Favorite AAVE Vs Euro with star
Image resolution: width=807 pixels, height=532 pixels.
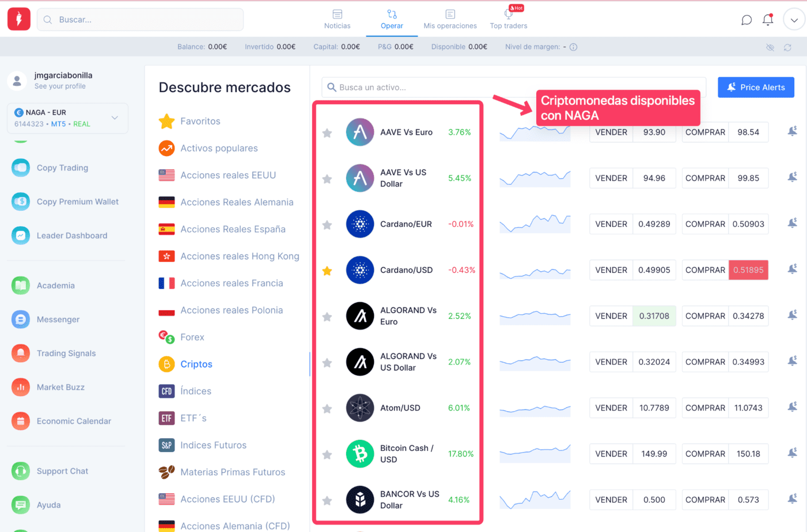click(x=327, y=133)
